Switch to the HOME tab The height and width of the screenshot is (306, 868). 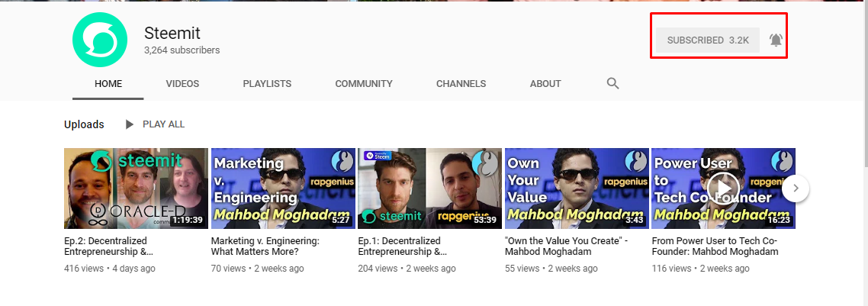[108, 84]
